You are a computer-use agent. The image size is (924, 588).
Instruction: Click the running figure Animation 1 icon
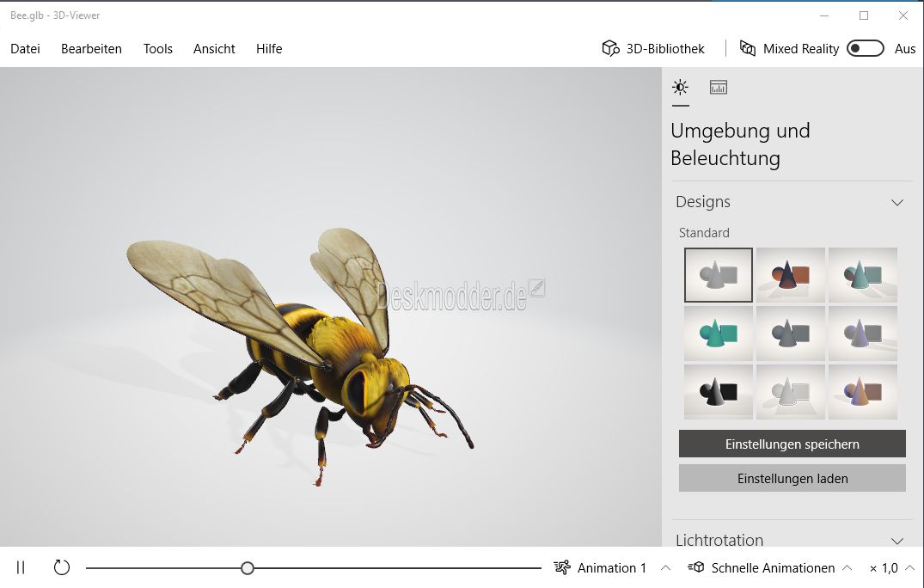pyautogui.click(x=562, y=567)
